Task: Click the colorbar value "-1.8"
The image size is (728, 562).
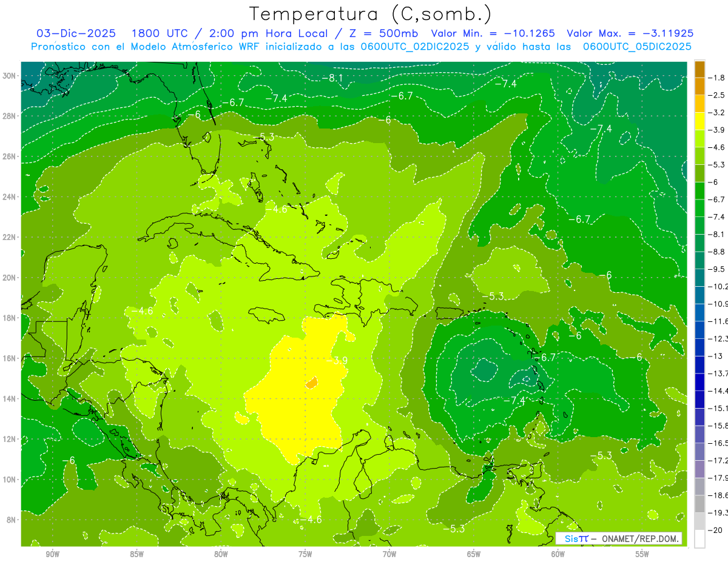Action: coord(716,78)
